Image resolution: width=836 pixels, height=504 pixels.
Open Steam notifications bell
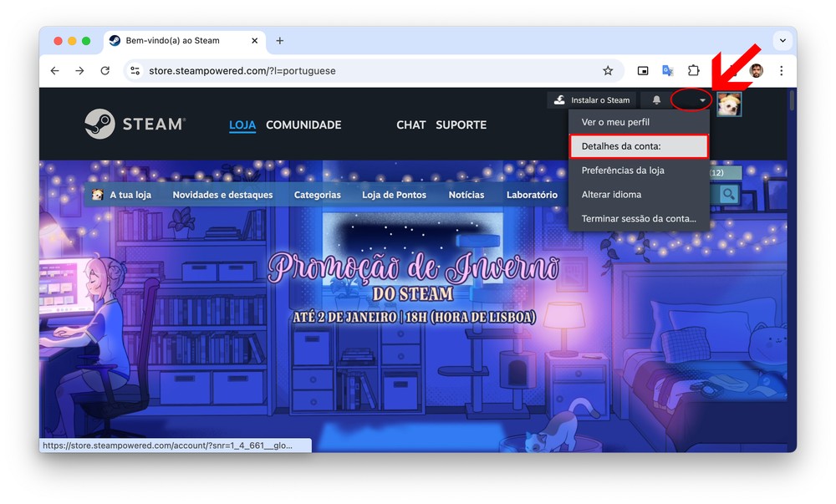[x=656, y=99]
